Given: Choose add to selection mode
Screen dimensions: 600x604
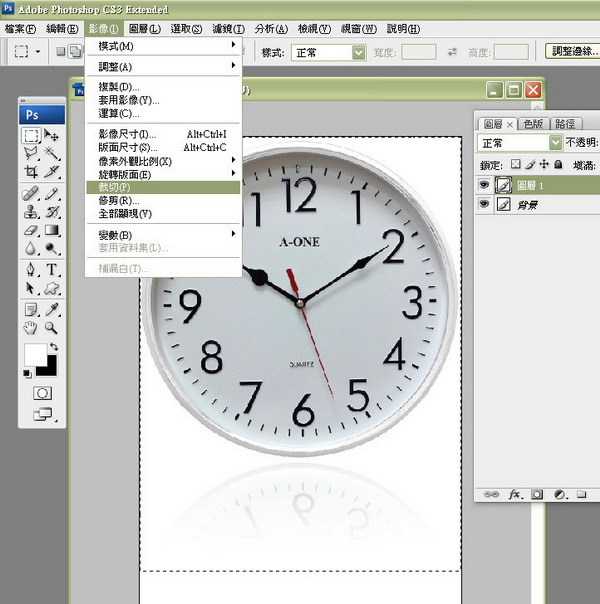Looking at the screenshot, I should [75, 51].
